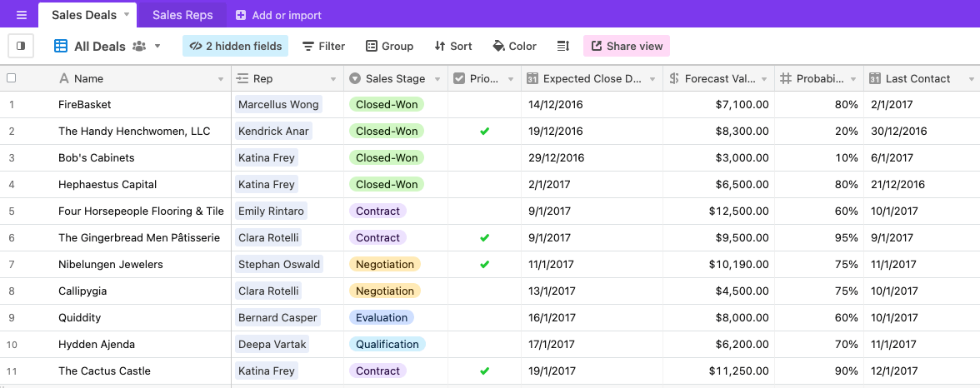The image size is (980, 388).
Task: Click the All Deals grid view icon
Action: [x=61, y=47]
